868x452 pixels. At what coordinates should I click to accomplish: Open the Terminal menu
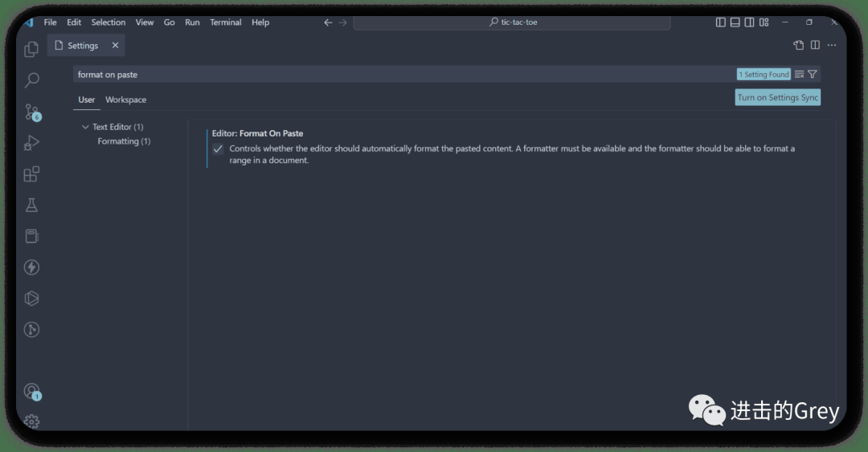225,22
